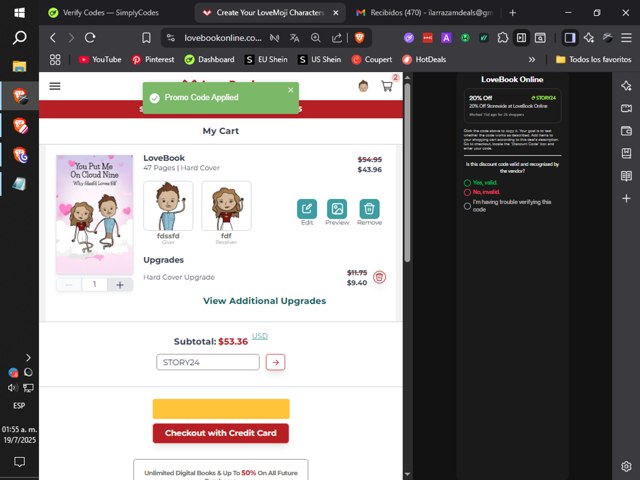This screenshot has height=480, width=640.
Task: Switch to Gmail Recibidos tab
Action: click(x=424, y=13)
